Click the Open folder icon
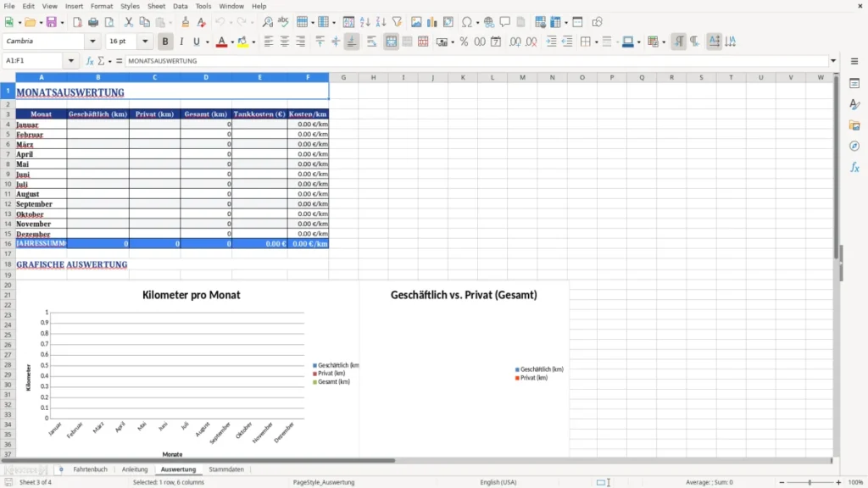This screenshot has width=868, height=488. [30, 22]
